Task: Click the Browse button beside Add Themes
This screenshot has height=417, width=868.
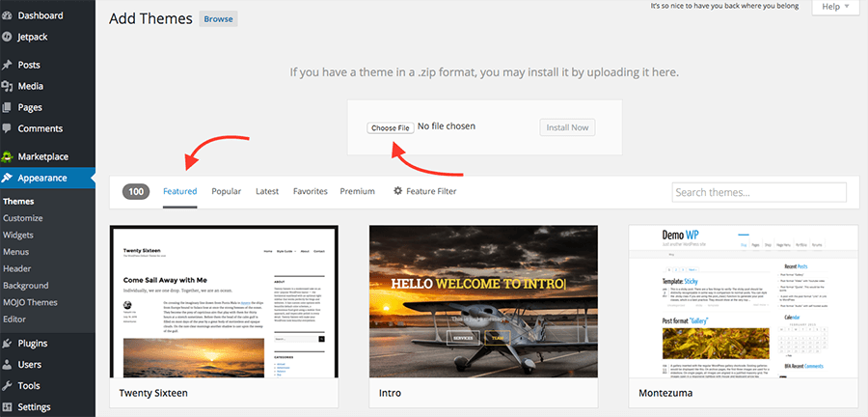Action: pyautogui.click(x=219, y=19)
